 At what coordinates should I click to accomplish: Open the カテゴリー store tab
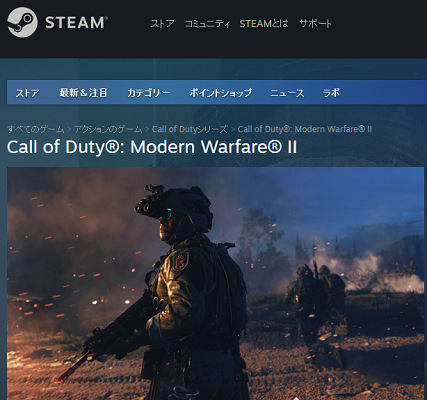(148, 93)
